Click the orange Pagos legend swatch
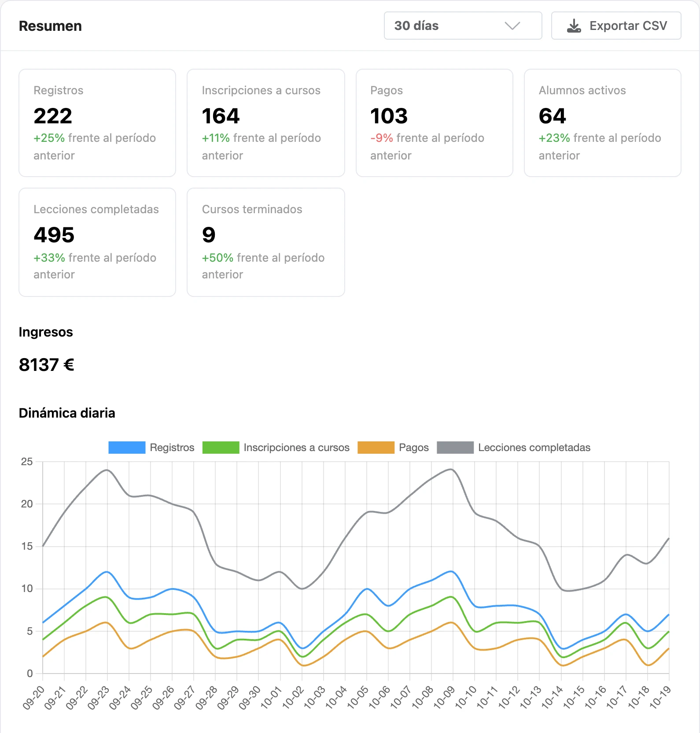This screenshot has height=733, width=700. pyautogui.click(x=376, y=447)
